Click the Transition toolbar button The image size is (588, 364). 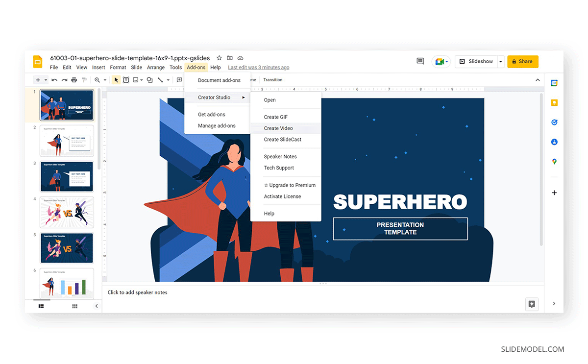coord(273,80)
